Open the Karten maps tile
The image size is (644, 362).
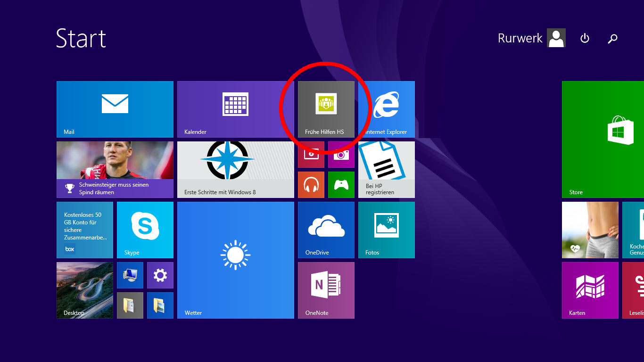point(590,290)
